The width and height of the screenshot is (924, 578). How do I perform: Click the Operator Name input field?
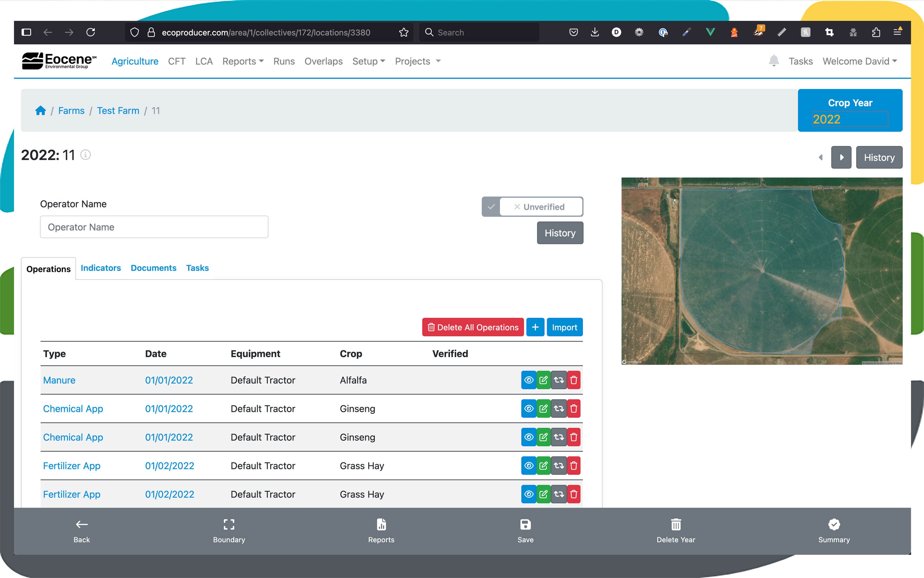pyautogui.click(x=154, y=227)
